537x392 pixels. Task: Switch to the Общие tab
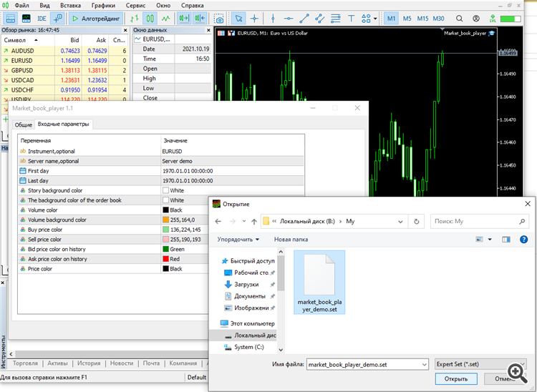coord(24,124)
